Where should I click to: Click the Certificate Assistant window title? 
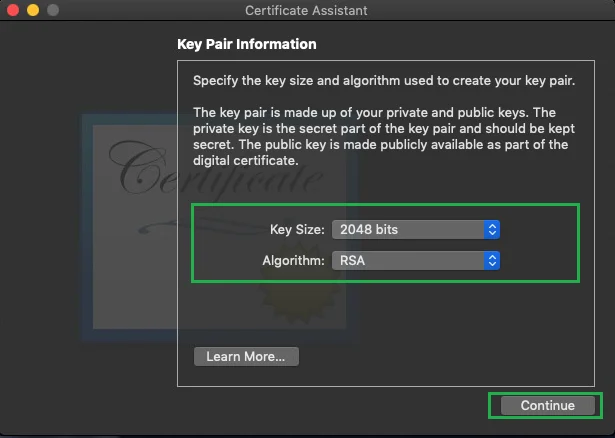(306, 10)
